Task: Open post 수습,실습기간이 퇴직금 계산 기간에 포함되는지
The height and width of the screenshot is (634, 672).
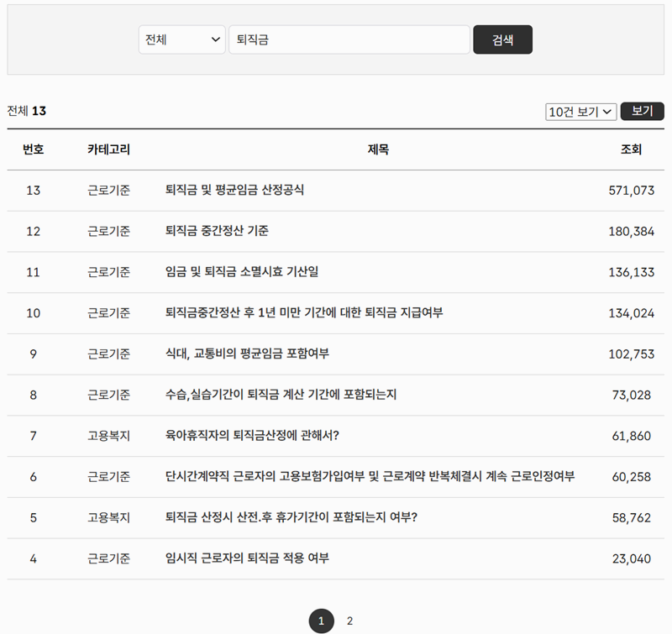Action: pos(281,395)
